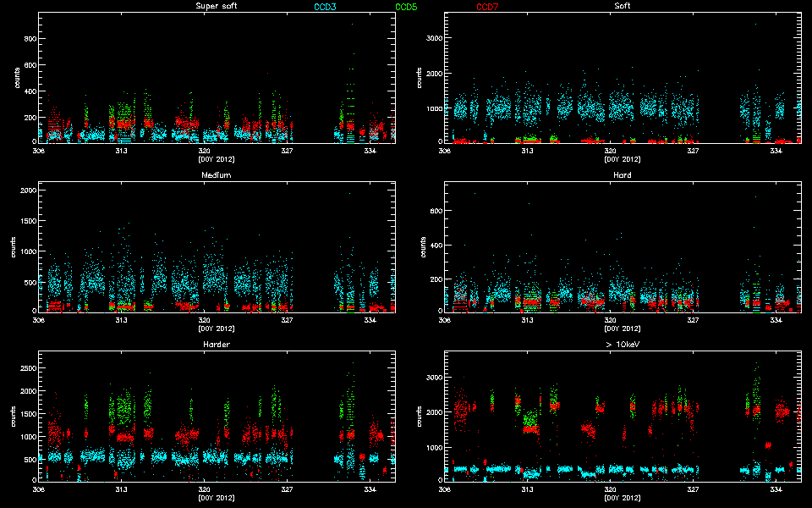Click the '(DOY 2012)' label under Soft plot
The height and width of the screenshot is (508, 812).
622,159
